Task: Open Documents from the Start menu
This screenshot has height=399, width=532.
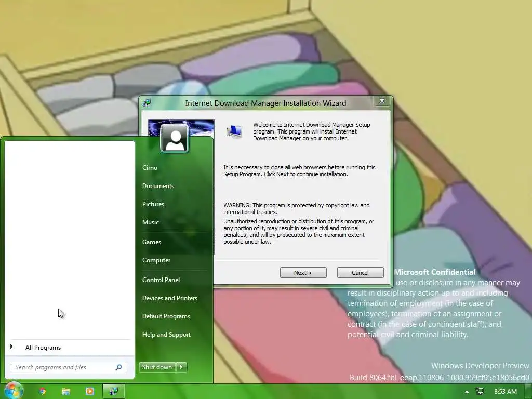Action: (x=158, y=186)
